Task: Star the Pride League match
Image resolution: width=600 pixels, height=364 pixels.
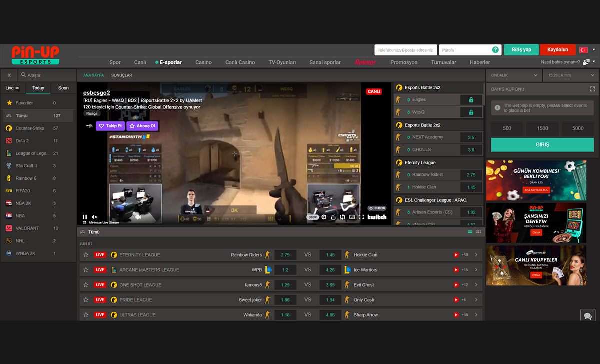Action: click(86, 300)
